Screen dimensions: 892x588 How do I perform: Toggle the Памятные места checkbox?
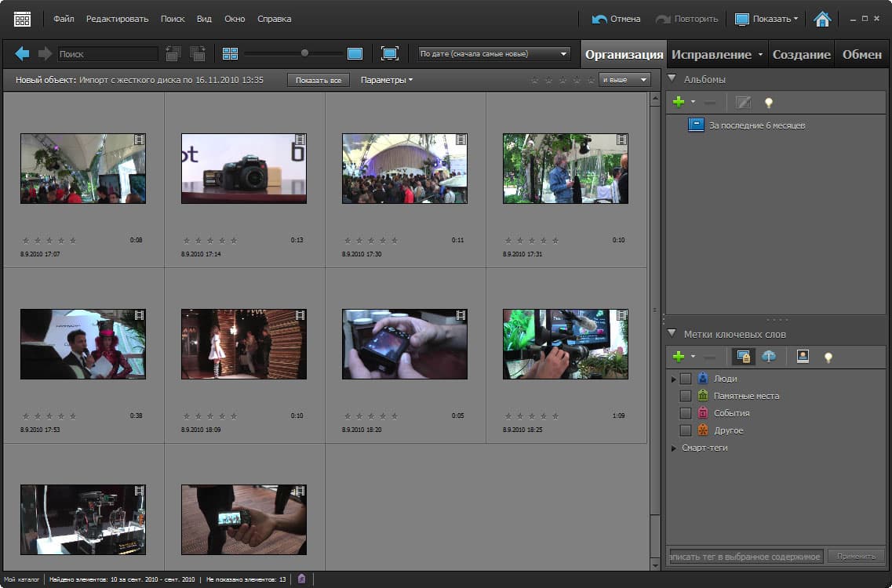(x=686, y=396)
